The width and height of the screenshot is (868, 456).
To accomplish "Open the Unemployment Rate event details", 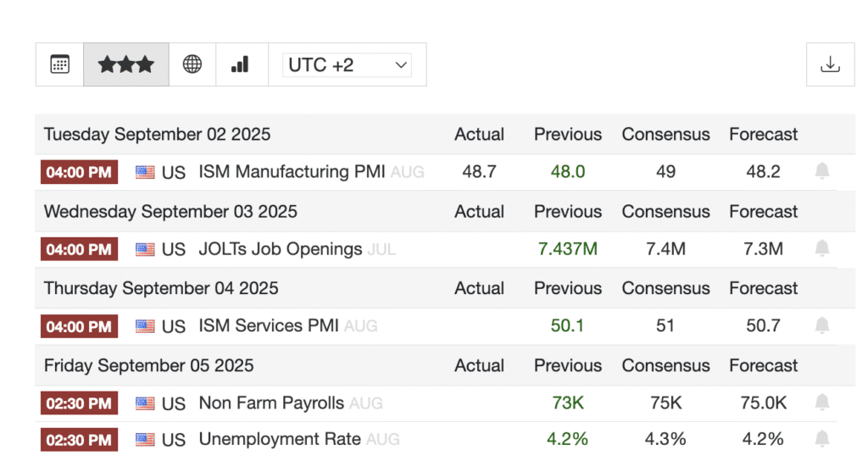I will point(280,439).
